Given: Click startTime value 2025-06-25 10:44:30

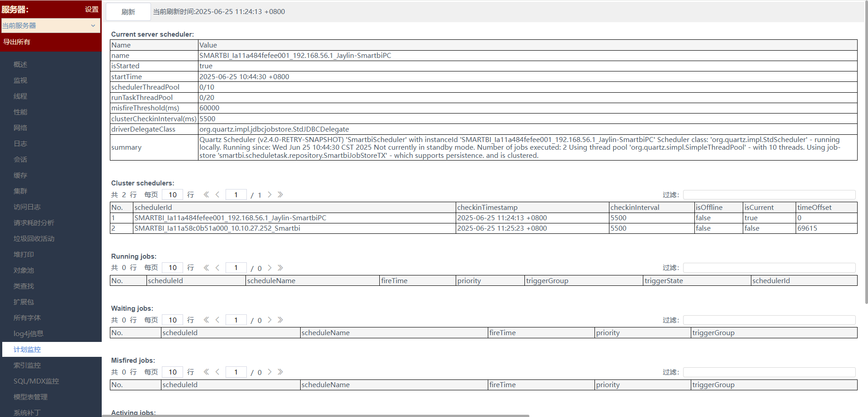Looking at the screenshot, I should (244, 77).
